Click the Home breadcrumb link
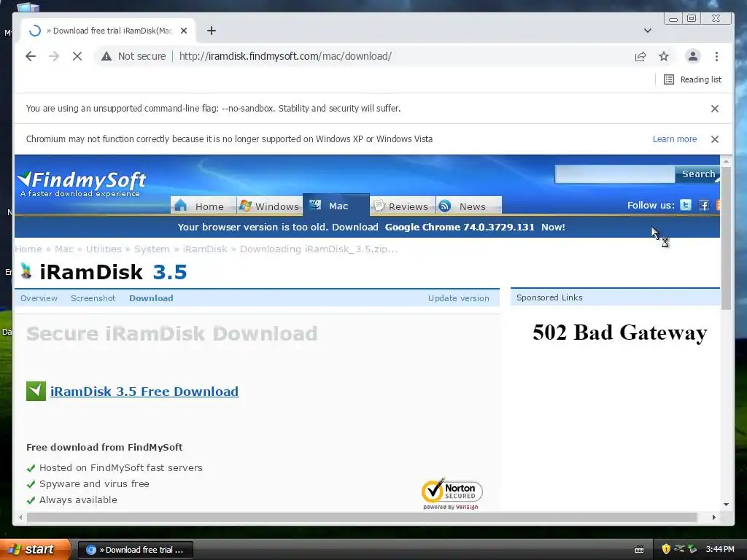The width and height of the screenshot is (747, 560). [28, 249]
